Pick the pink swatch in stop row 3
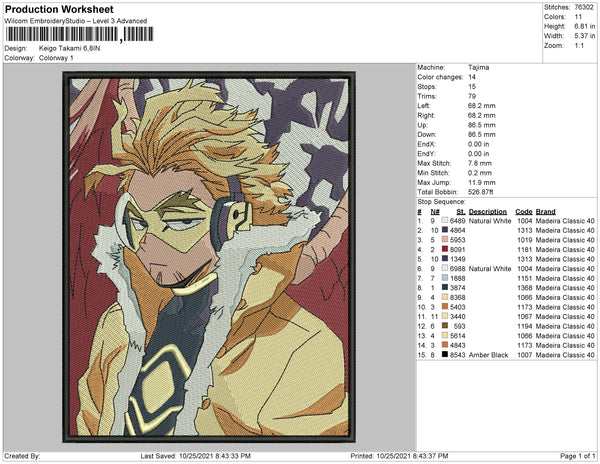This screenshot has height=464, width=600. [444, 240]
